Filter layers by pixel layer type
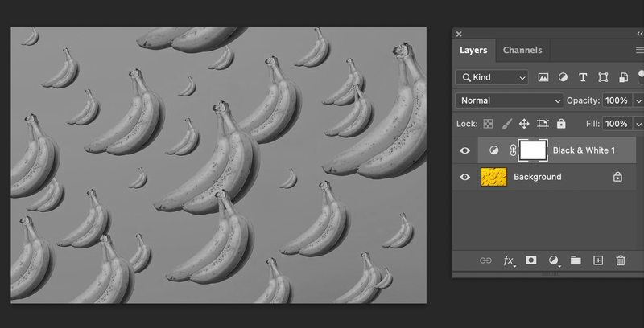The image size is (644, 328). (543, 78)
